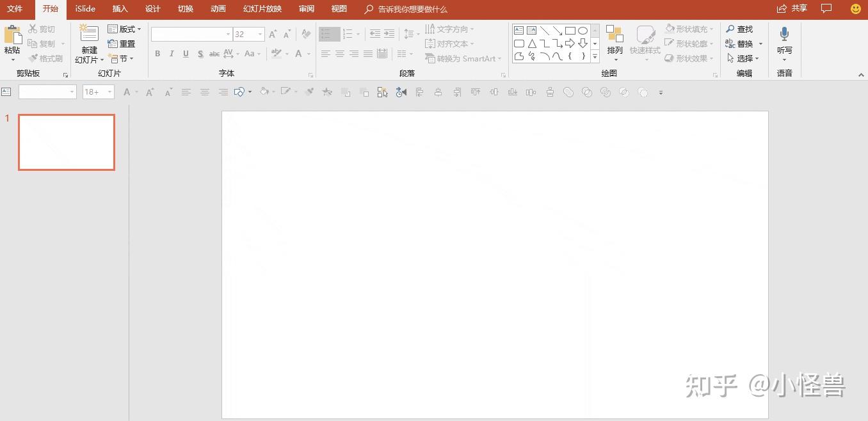The width and height of the screenshot is (868, 421).
Task: Open the 幻灯片放映 ribbon tab
Action: click(261, 9)
